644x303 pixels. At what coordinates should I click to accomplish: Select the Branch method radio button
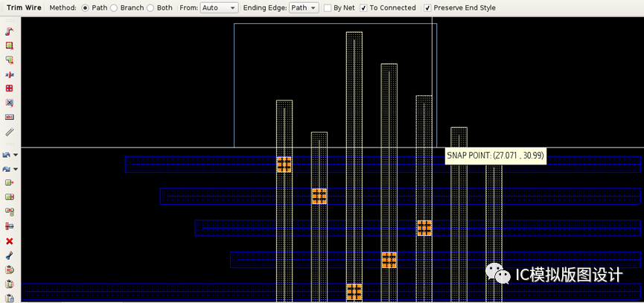[x=114, y=7]
